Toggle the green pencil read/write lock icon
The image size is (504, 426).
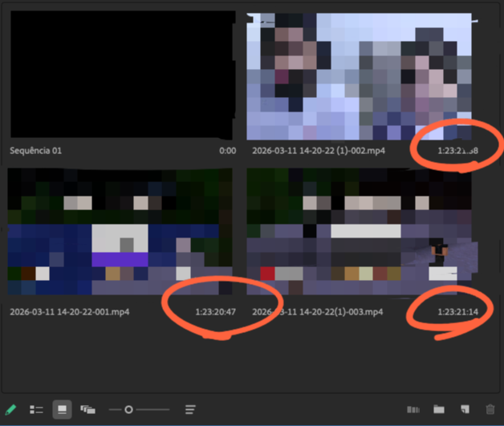[10, 410]
